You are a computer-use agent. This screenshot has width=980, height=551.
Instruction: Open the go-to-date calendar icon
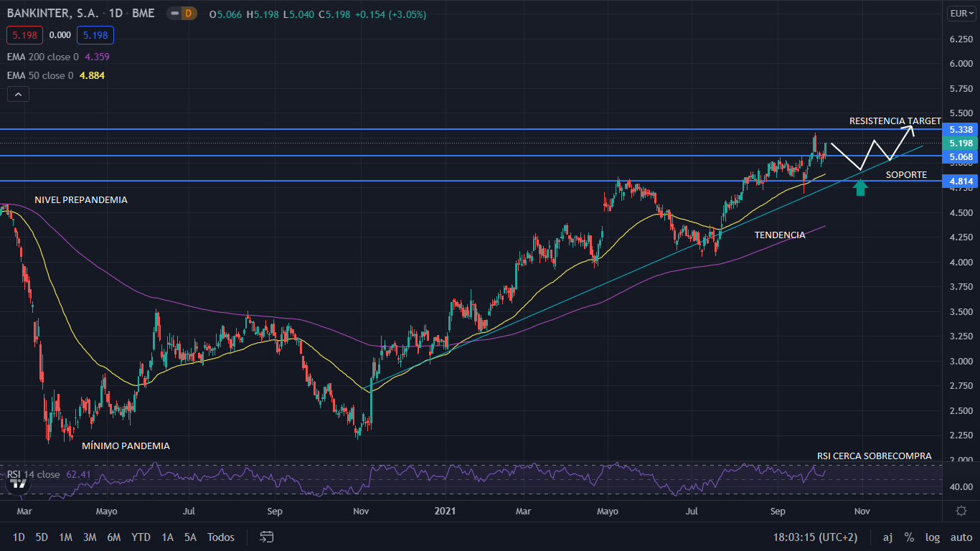coord(267,537)
